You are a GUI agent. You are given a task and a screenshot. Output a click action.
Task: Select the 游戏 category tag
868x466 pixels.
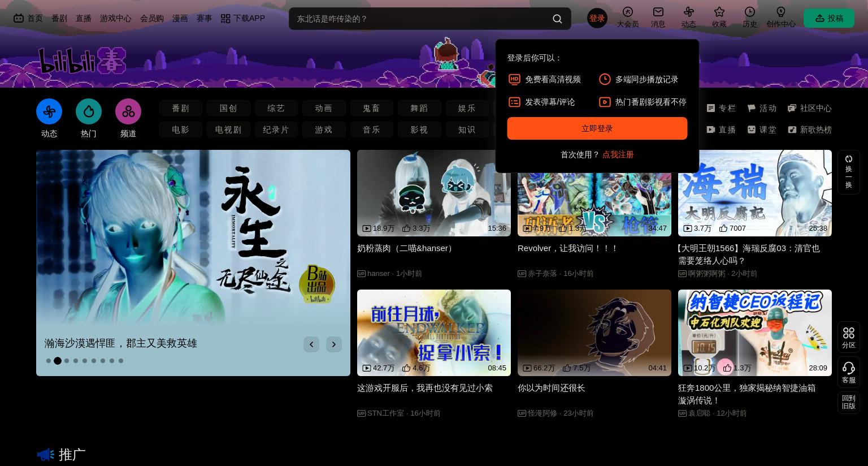324,130
